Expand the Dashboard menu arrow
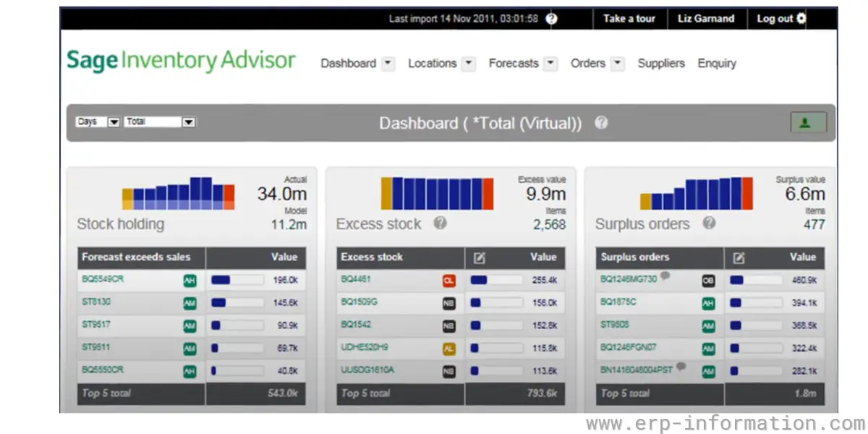868x434 pixels. coord(388,64)
